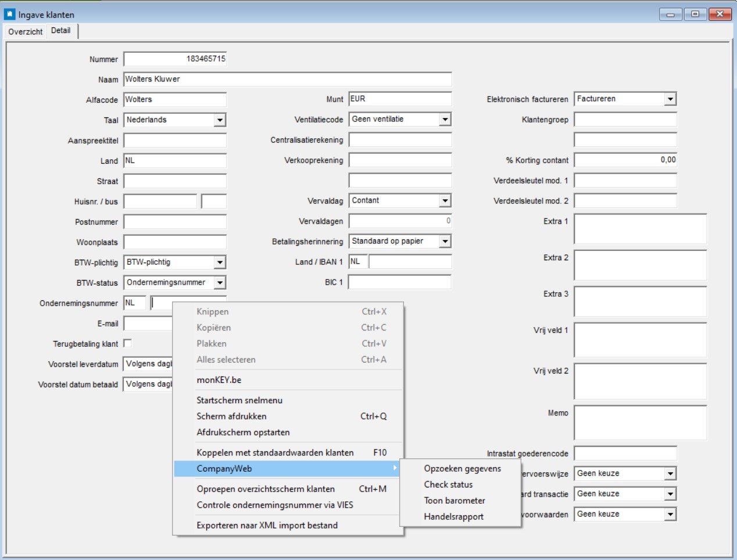Choose Opzoeken gegevens in CompanyWeb submenu
Image resolution: width=737 pixels, height=560 pixels.
pyautogui.click(x=462, y=469)
